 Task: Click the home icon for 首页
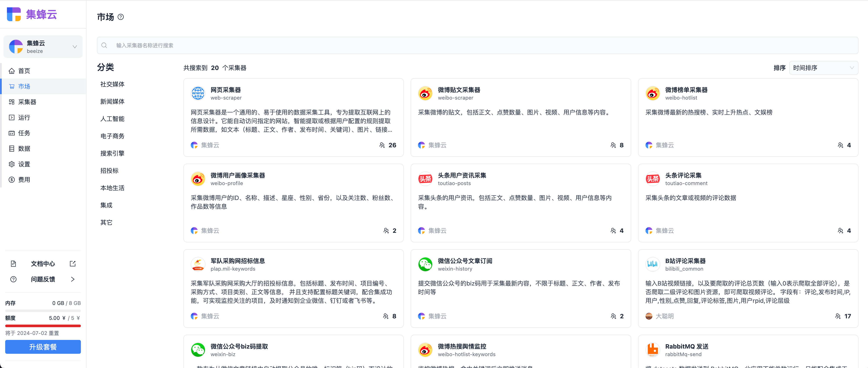tap(12, 71)
